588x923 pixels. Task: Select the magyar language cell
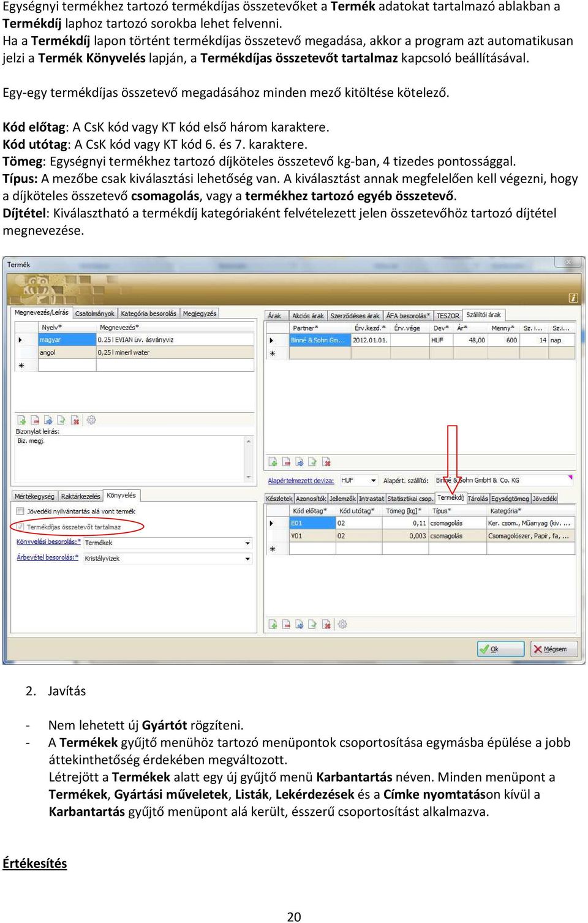[67, 340]
